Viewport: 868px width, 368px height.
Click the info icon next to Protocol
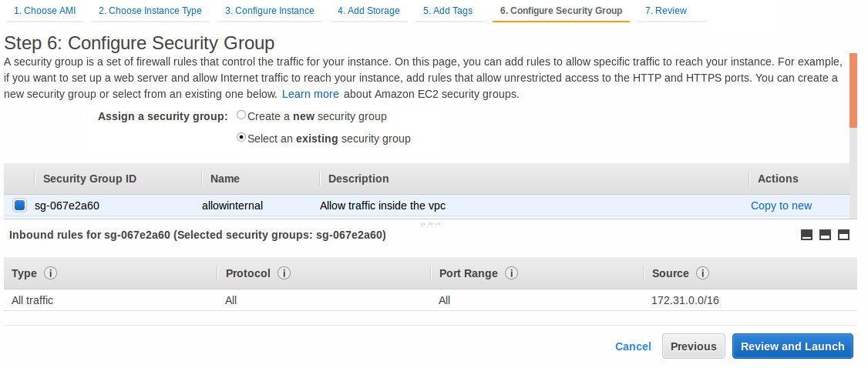284,273
